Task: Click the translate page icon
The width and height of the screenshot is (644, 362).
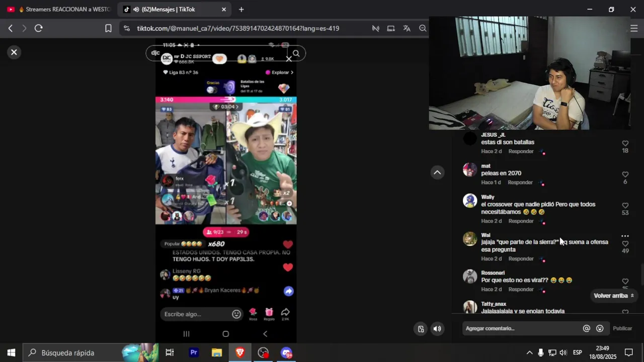Action: pyautogui.click(x=407, y=28)
